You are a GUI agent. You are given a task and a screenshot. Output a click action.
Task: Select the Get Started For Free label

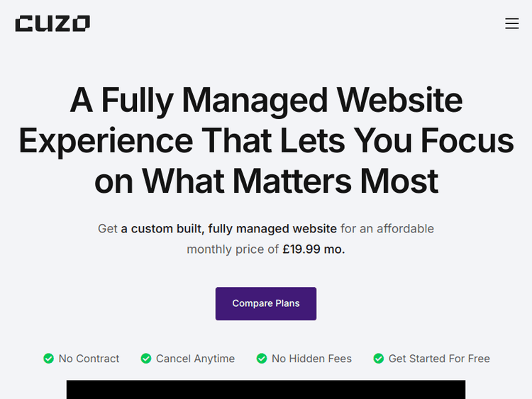(x=439, y=359)
